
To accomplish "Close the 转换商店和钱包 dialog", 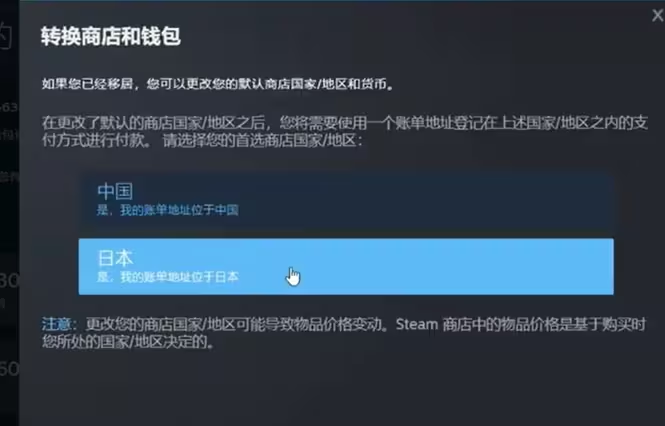I will click(657, 16).
